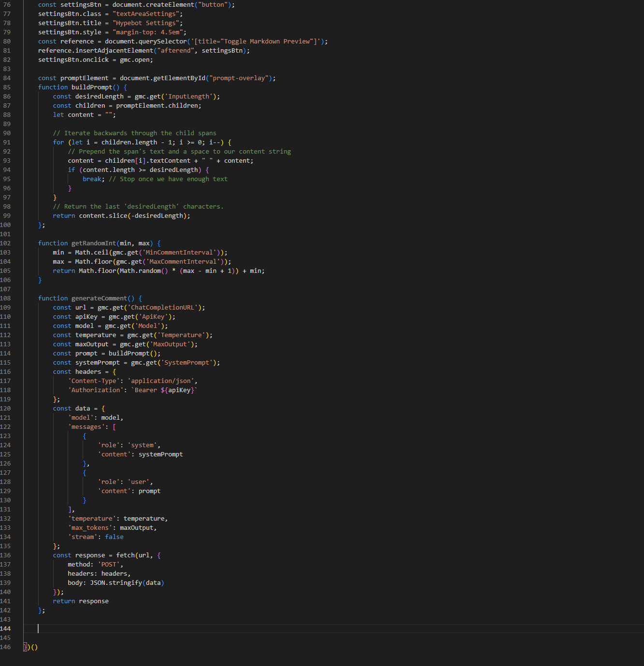Click "const data" on line 120

pos(72,409)
